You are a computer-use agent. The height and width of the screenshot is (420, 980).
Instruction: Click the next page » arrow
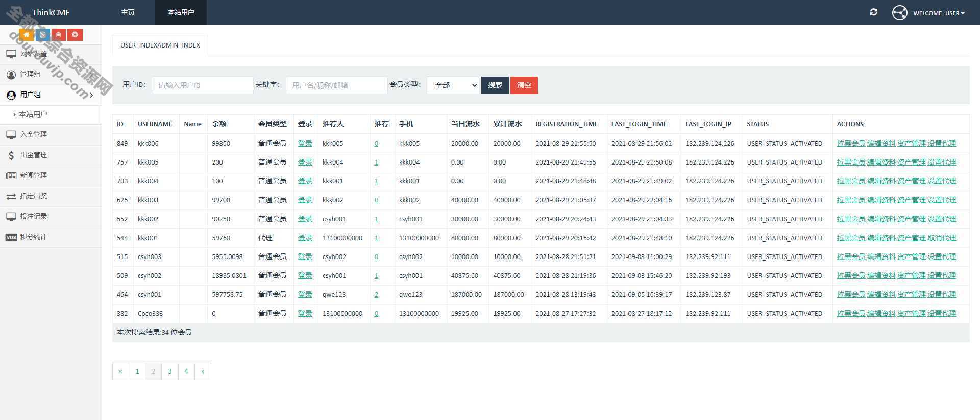point(203,371)
